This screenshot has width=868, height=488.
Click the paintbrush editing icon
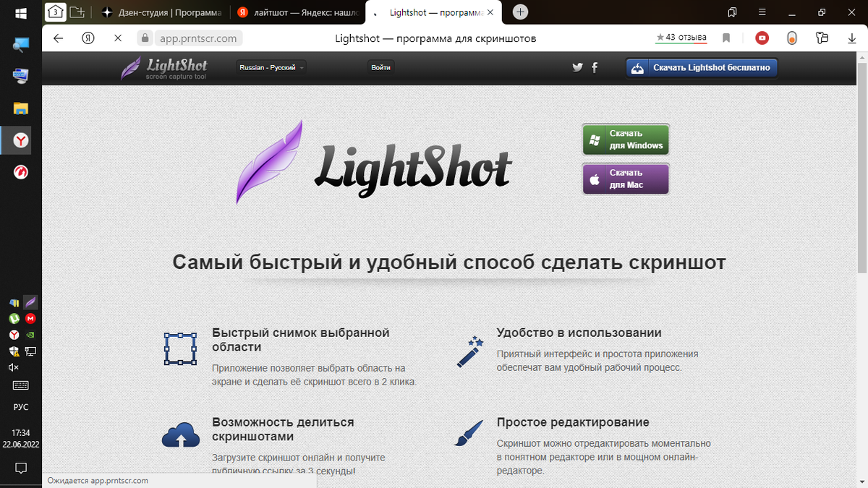[x=468, y=432]
